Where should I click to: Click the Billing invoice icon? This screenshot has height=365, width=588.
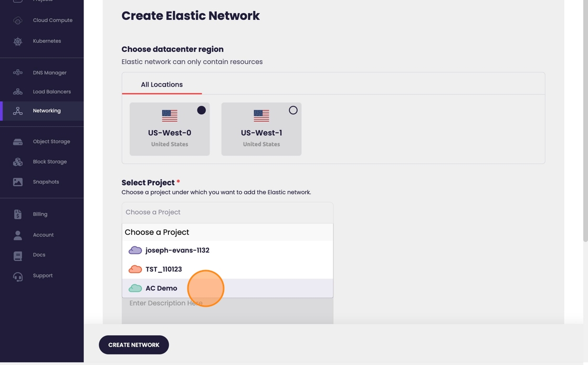(18, 214)
